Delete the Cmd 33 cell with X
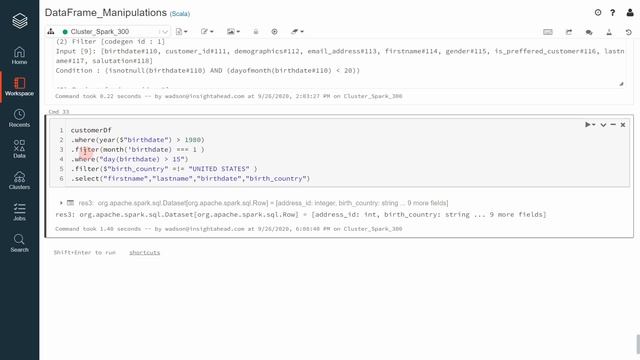640x360 pixels. (x=623, y=125)
